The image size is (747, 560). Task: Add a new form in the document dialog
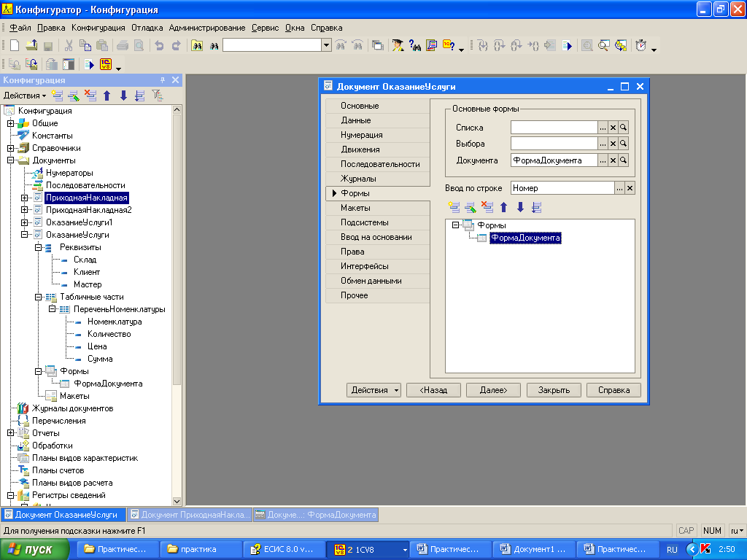pos(454,207)
